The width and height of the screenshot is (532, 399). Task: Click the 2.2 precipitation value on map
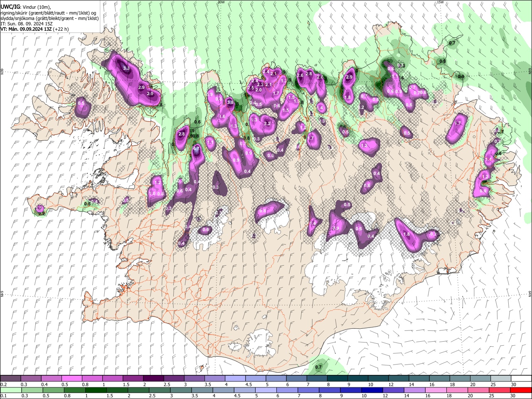267,123
